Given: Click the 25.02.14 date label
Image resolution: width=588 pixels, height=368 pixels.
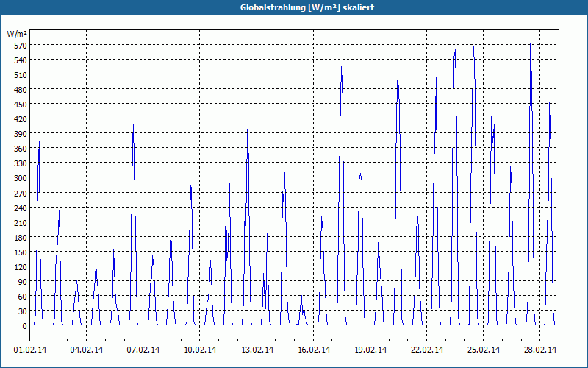Looking at the screenshot, I should tap(484, 350).
